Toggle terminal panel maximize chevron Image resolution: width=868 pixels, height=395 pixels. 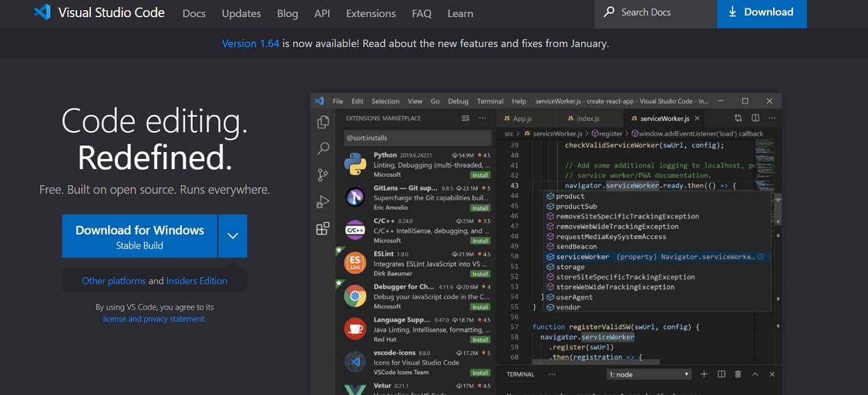[755, 374]
